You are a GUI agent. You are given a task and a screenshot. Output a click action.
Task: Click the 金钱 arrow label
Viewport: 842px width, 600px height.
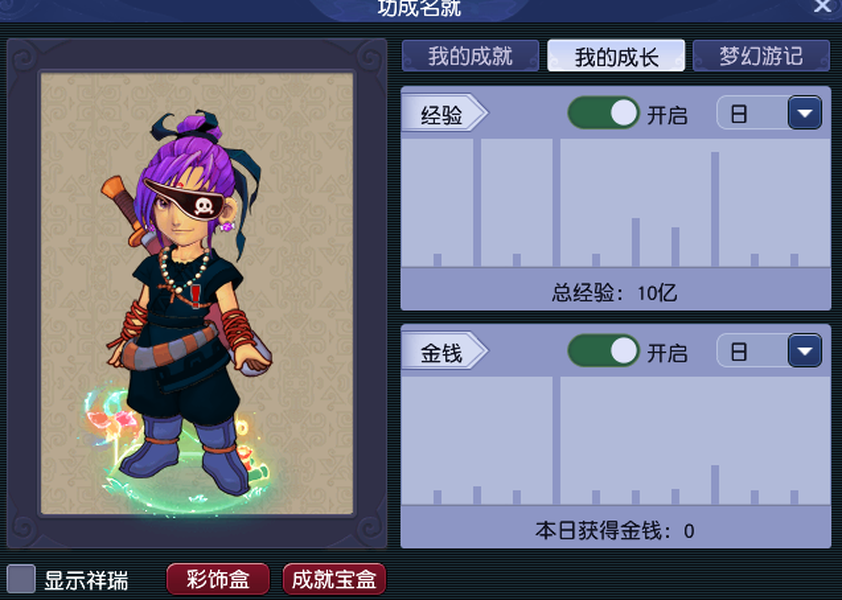(445, 351)
